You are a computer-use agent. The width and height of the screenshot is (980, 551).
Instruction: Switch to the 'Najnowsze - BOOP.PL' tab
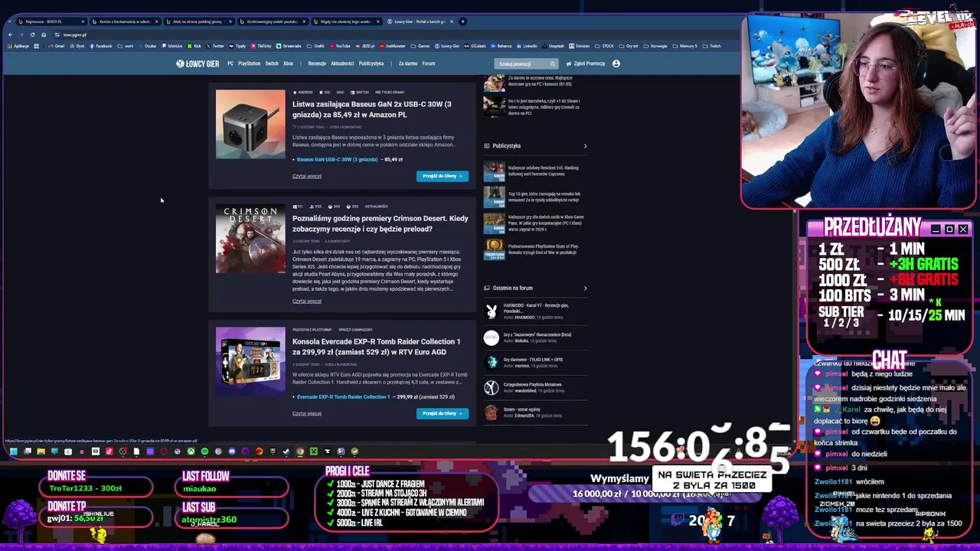tap(51, 21)
